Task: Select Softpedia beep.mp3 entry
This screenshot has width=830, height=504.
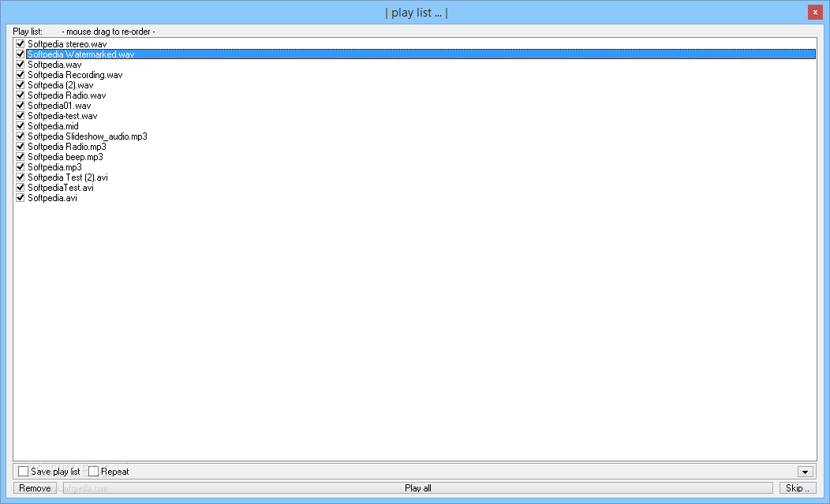Action: pyautogui.click(x=65, y=157)
